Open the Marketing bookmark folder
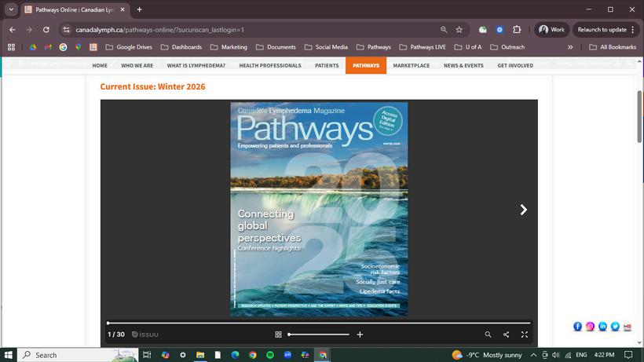This screenshot has height=362, width=644. click(229, 47)
